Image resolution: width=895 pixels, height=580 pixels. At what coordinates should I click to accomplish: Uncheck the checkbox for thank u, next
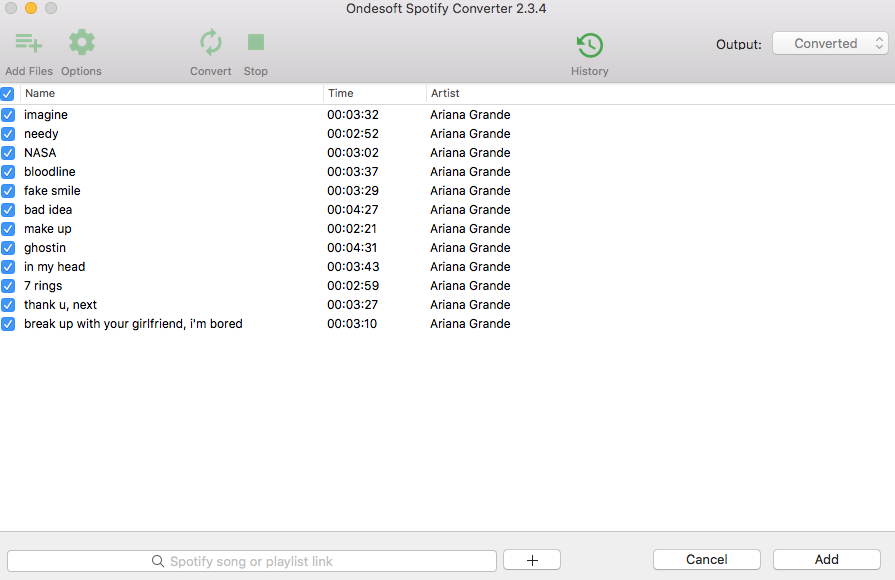pos(8,305)
